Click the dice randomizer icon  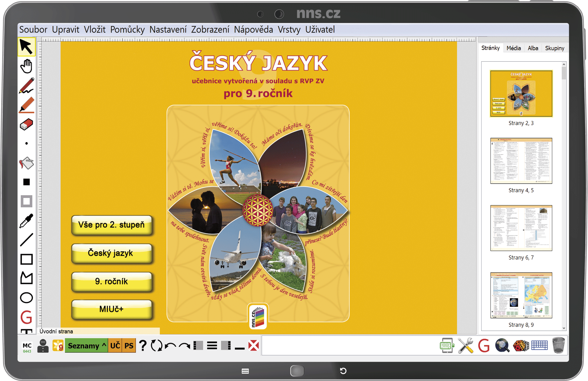(521, 345)
